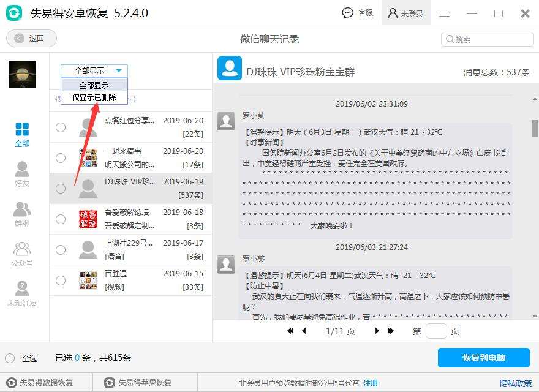Image resolution: width=539 pixels, height=392 pixels.
Task: Click the green app logo icon
Action: [13, 13]
